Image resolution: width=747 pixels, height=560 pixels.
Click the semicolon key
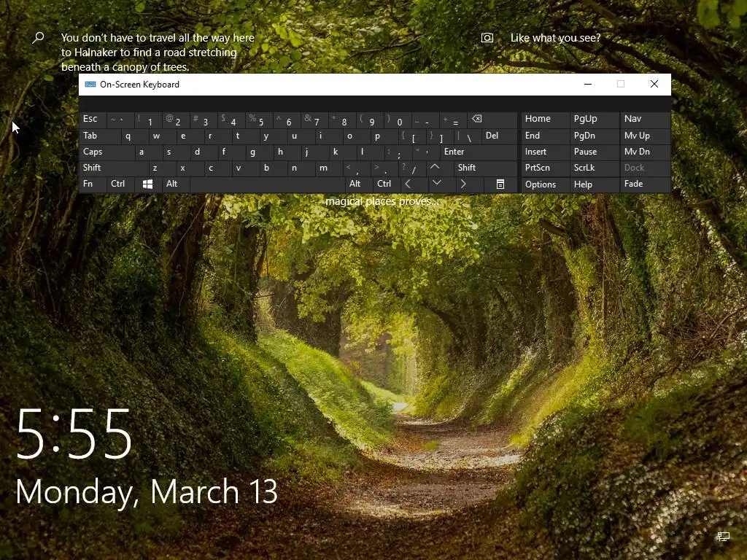398,152
